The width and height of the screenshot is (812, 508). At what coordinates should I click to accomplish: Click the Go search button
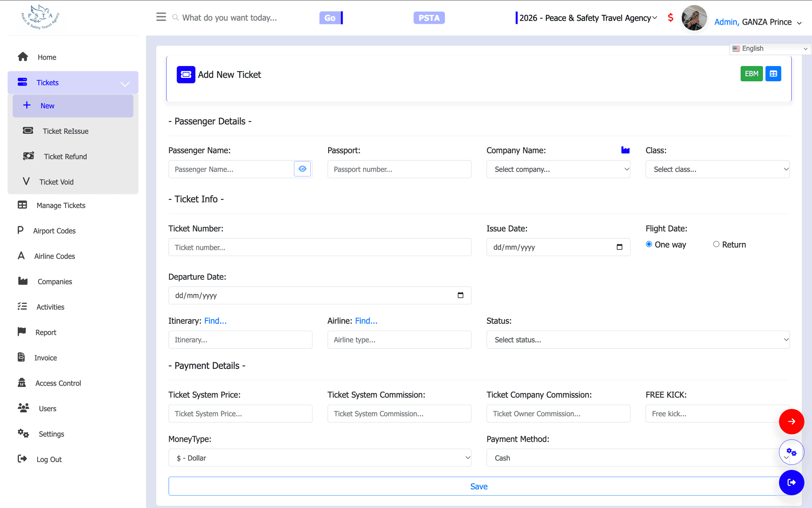click(x=330, y=18)
